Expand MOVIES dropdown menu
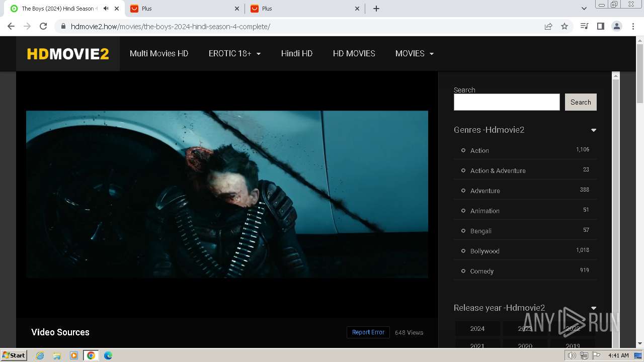Viewport: 644px width, 362px height. [x=415, y=53]
